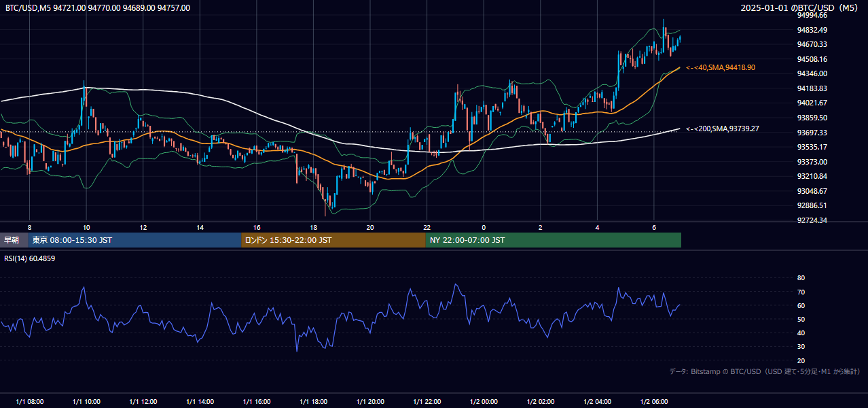The width and height of the screenshot is (868, 408).
Task: Click the RSI scale value 60
Action: 801,305
